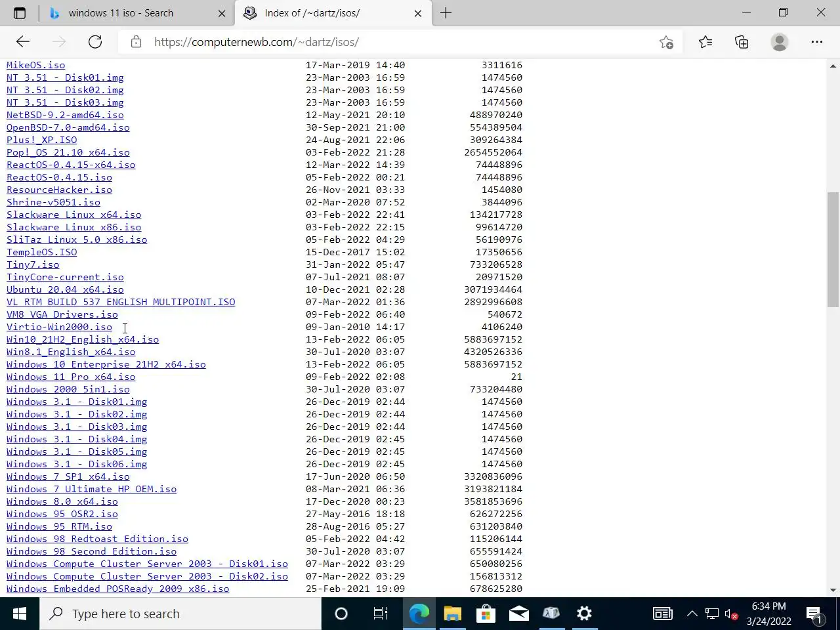Download Windows 2000 5in1.iso
840x630 pixels.
click(68, 389)
